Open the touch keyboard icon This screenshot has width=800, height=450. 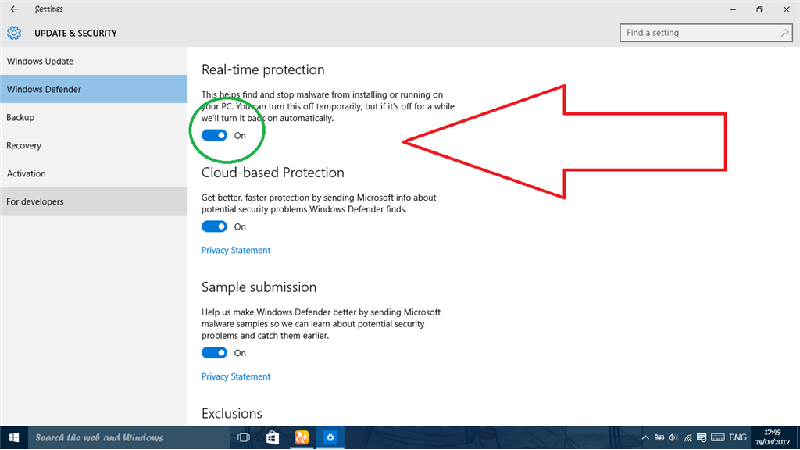click(x=717, y=437)
